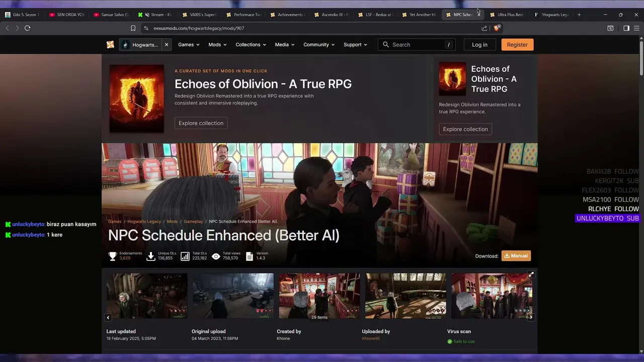644x362 pixels.
Task: Click Explore collection in the right card
Action: 465,129
